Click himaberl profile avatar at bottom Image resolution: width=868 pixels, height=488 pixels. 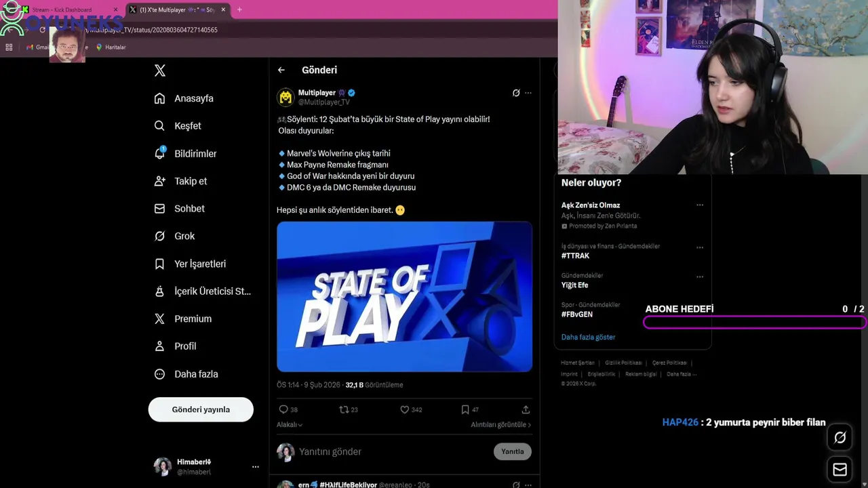(x=163, y=466)
